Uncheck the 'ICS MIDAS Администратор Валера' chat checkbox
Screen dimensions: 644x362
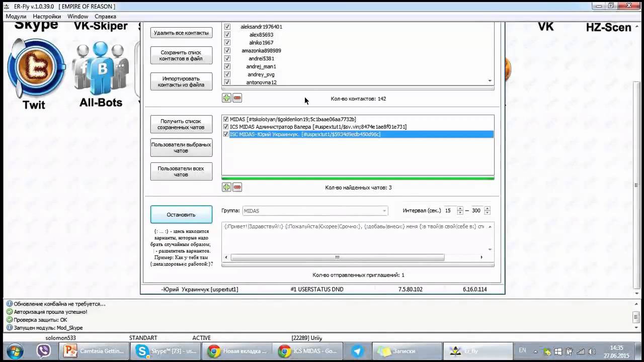[226, 127]
